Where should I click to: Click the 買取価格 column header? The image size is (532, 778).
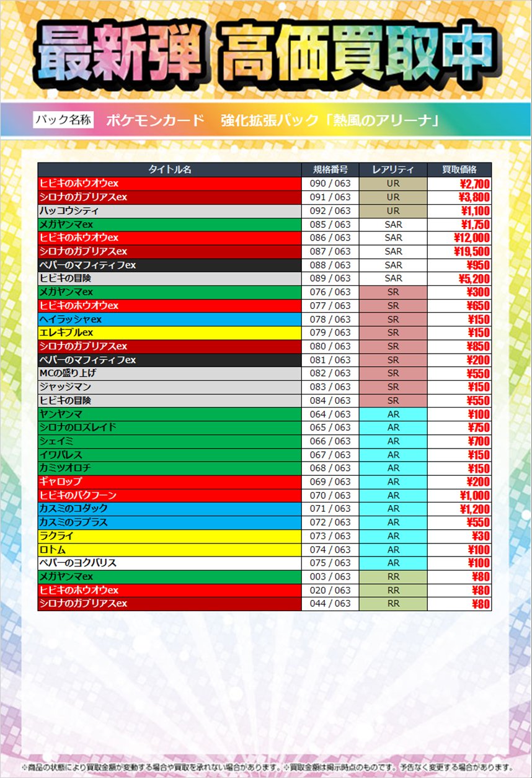click(459, 169)
